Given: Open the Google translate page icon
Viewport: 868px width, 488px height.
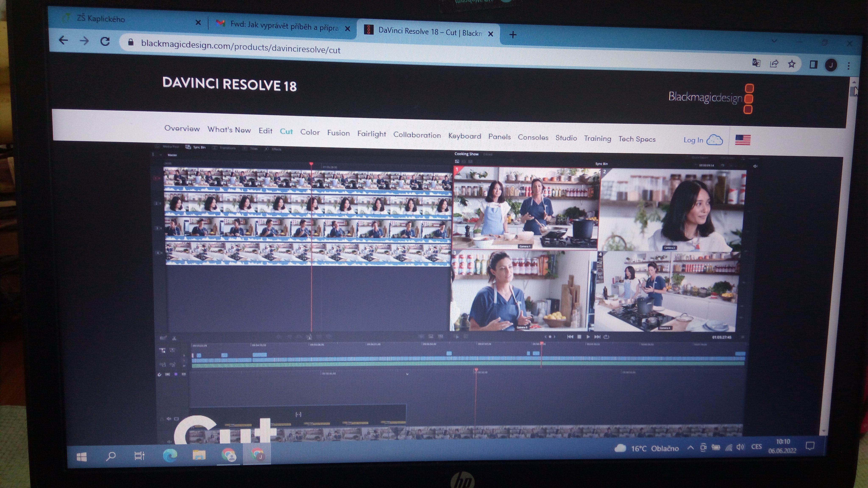Looking at the screenshot, I should click(x=756, y=63).
